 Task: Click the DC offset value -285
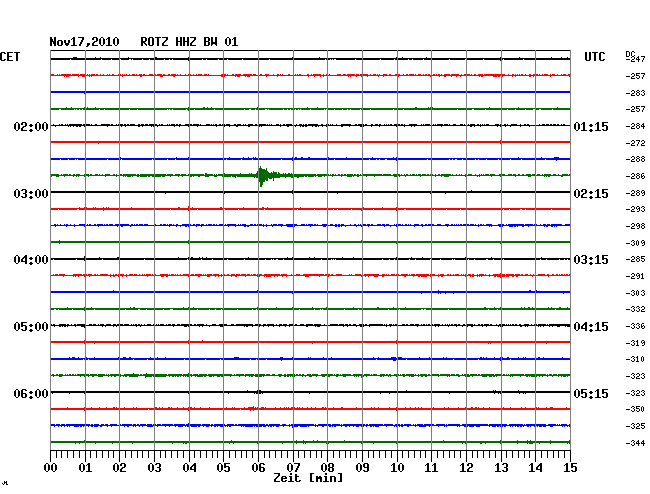635,259
